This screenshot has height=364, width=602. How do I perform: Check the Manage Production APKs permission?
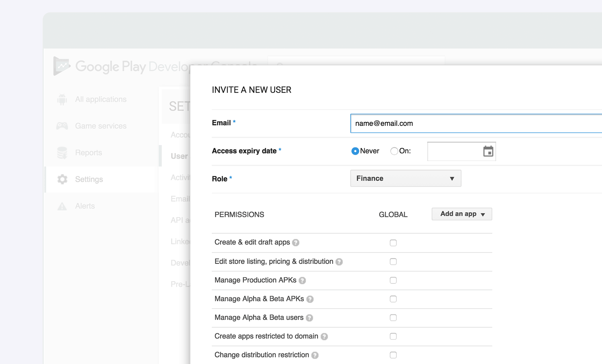click(393, 280)
